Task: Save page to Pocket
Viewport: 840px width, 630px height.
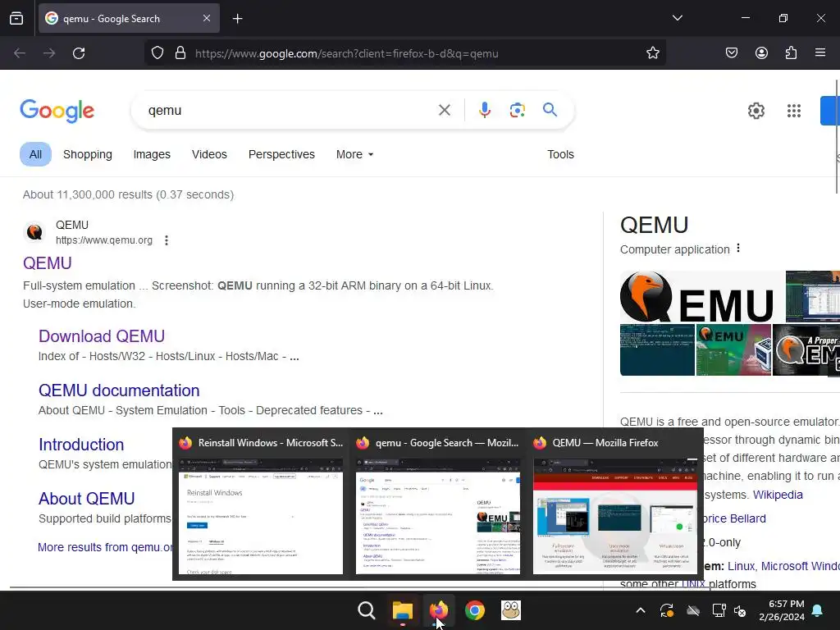Action: (732, 53)
